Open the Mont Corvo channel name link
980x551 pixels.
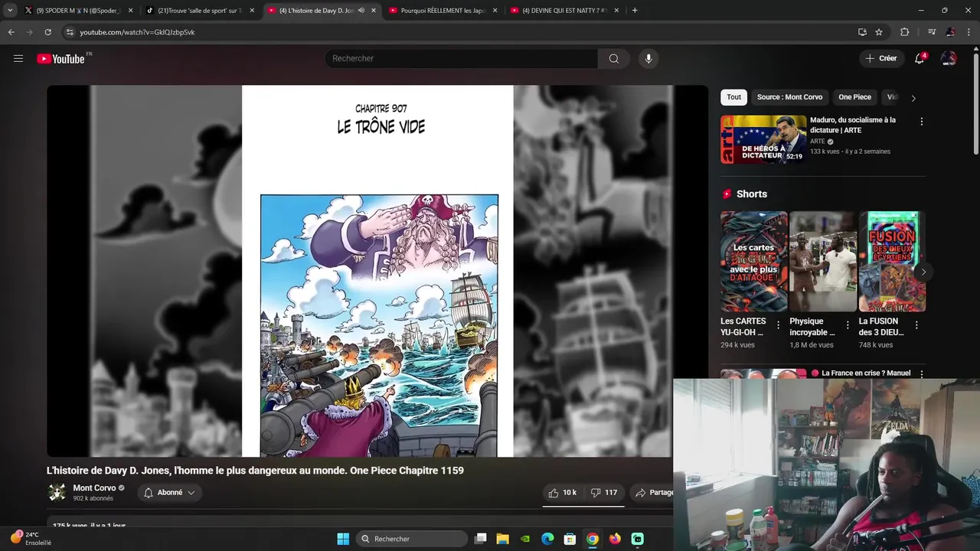pos(94,488)
